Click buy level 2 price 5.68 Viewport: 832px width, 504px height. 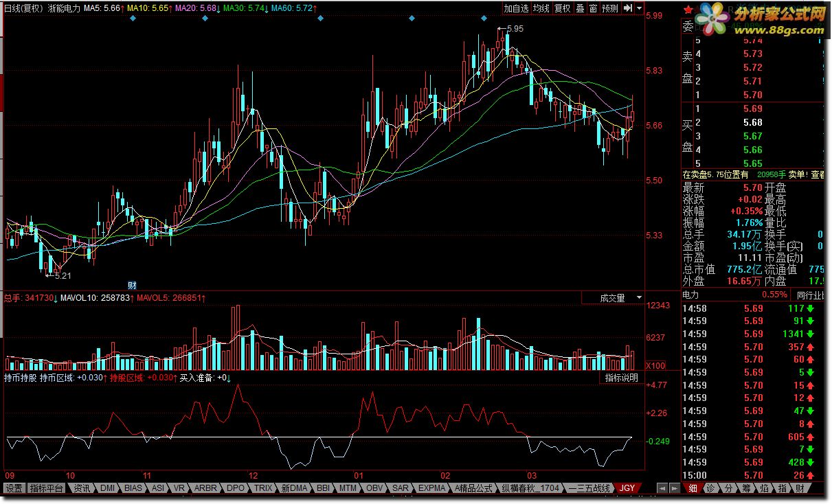[x=752, y=122]
